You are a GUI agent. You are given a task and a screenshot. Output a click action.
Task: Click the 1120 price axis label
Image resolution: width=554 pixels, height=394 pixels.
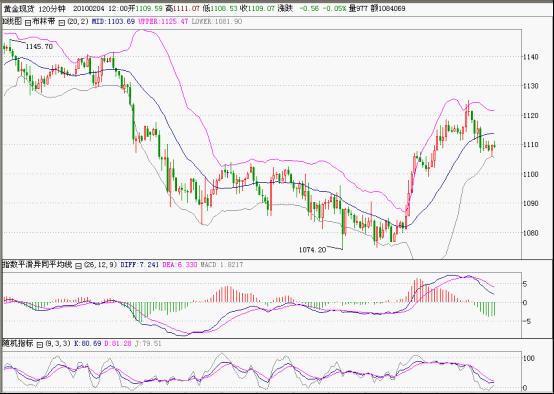531,116
